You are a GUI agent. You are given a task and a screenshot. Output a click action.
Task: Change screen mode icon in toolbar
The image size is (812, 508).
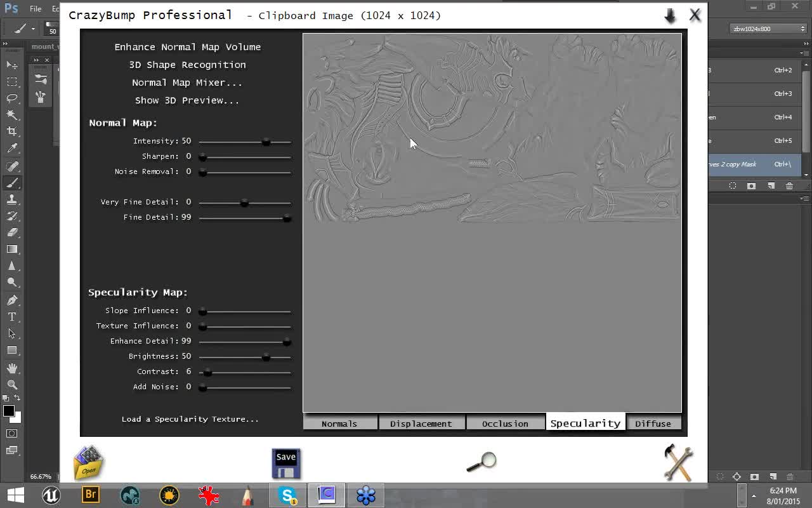point(12,450)
